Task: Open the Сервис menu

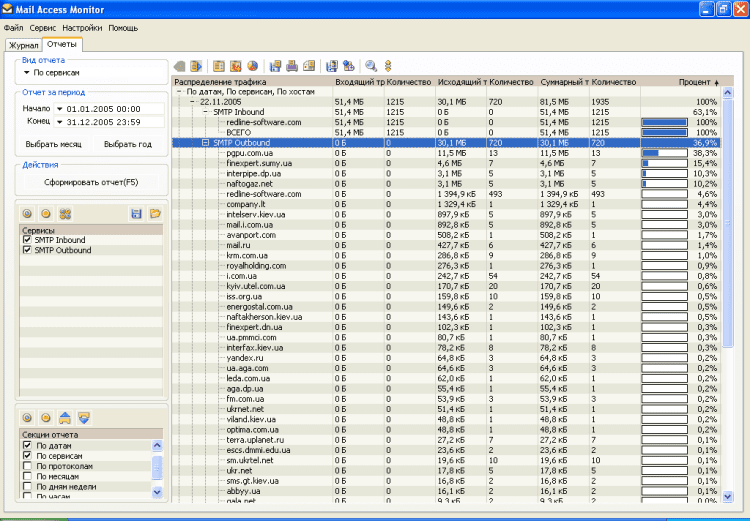Action: pos(43,28)
